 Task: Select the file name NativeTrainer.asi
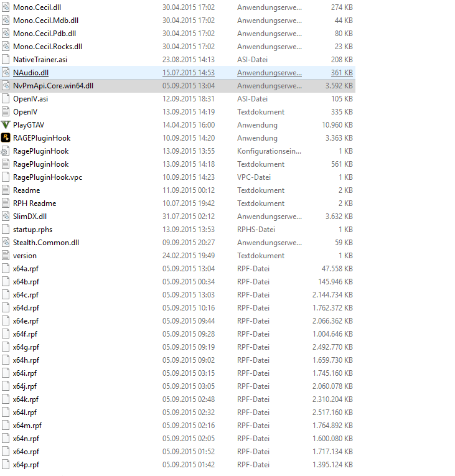(40, 60)
